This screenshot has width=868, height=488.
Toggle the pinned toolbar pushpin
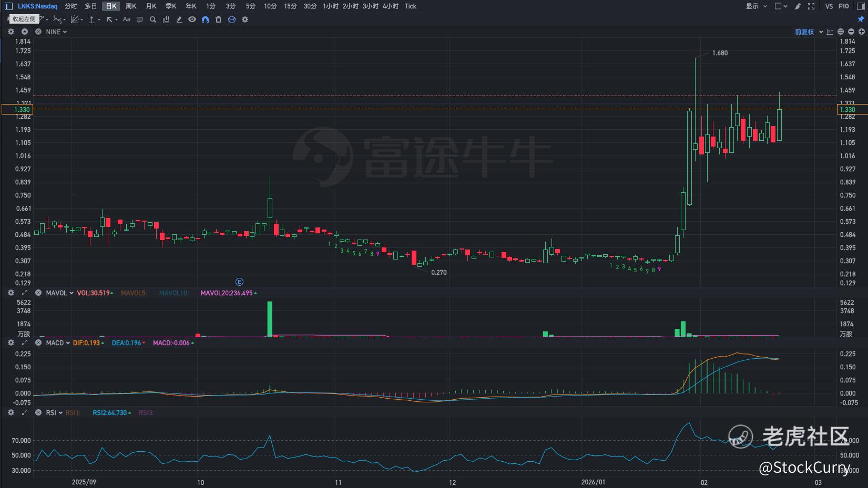(861, 19)
